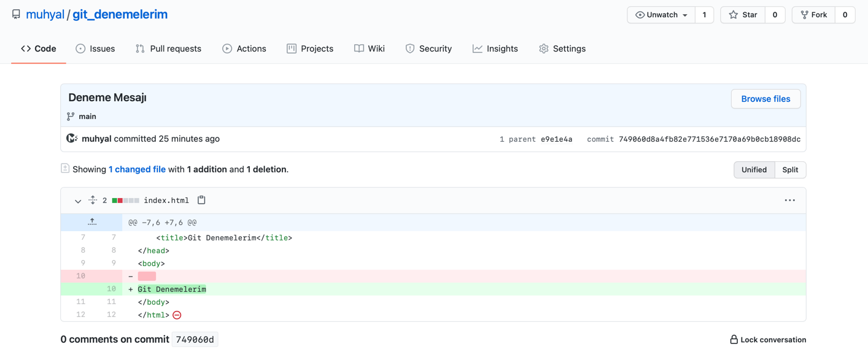868x352 pixels.
Task: Open the Unwatch dropdown
Action: coord(661,15)
